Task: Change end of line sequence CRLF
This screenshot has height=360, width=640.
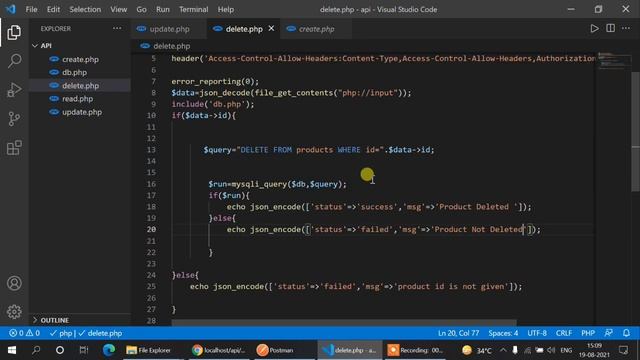Action: pyautogui.click(x=564, y=333)
